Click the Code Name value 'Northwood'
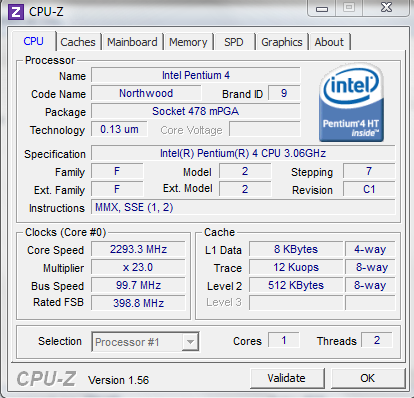 (x=146, y=93)
